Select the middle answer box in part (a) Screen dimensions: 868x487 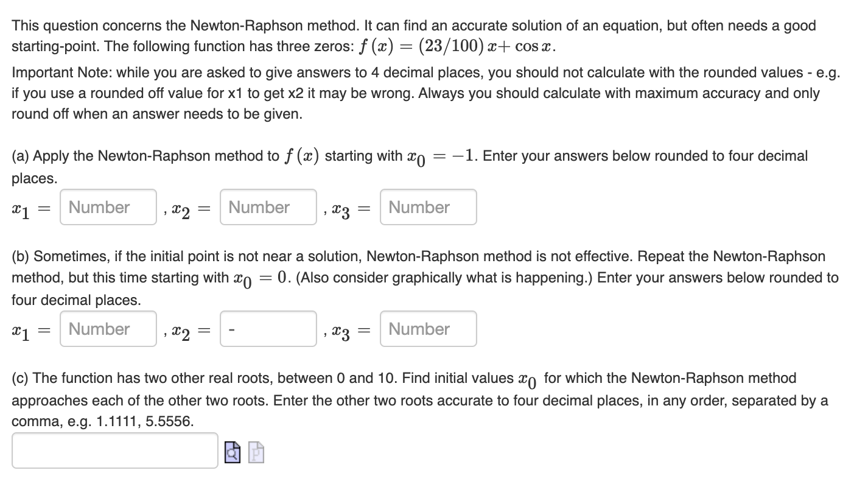[x=268, y=208]
